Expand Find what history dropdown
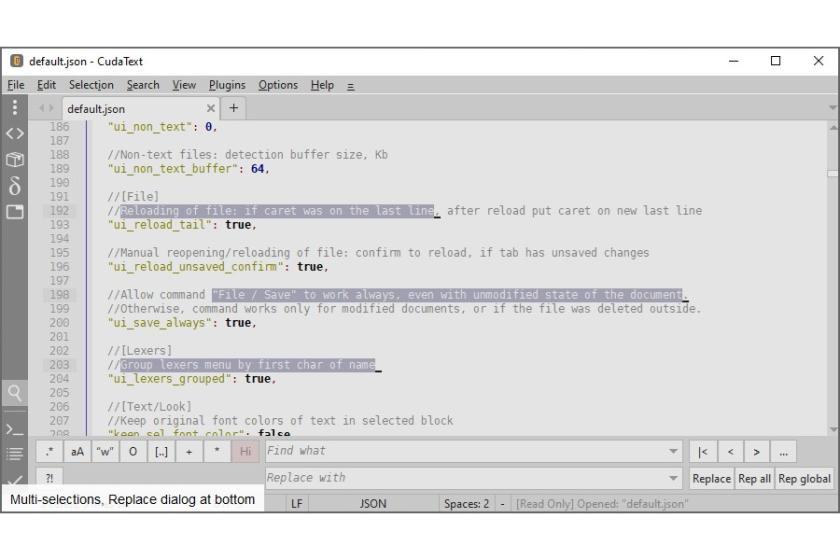Screen dimensions: 840x560 coord(673,451)
